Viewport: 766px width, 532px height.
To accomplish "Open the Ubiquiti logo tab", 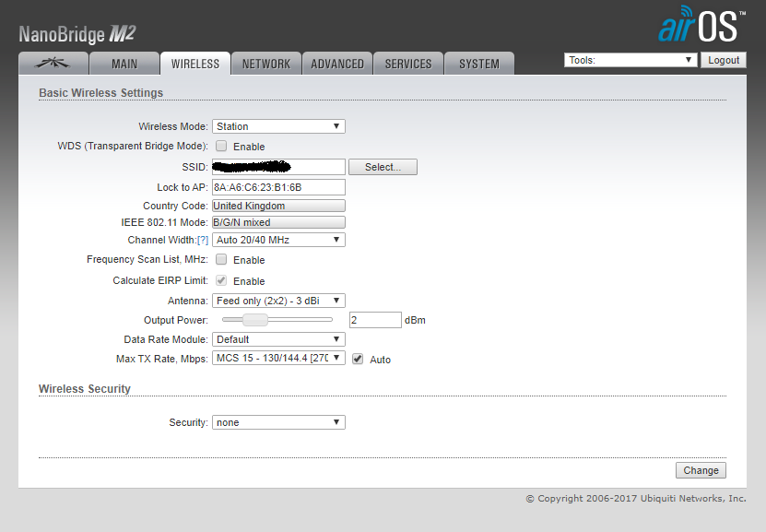I will [x=53, y=64].
